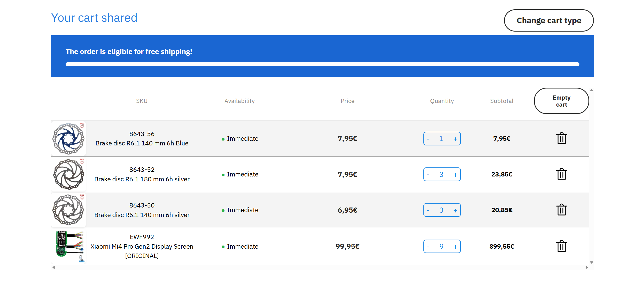Click trash icon for 8643-50 brake disc
Screen dimensions: 644x296
[561, 210]
